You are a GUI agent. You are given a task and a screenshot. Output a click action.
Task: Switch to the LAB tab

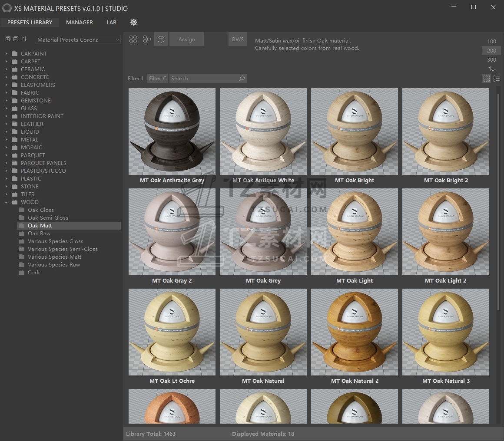point(112,22)
